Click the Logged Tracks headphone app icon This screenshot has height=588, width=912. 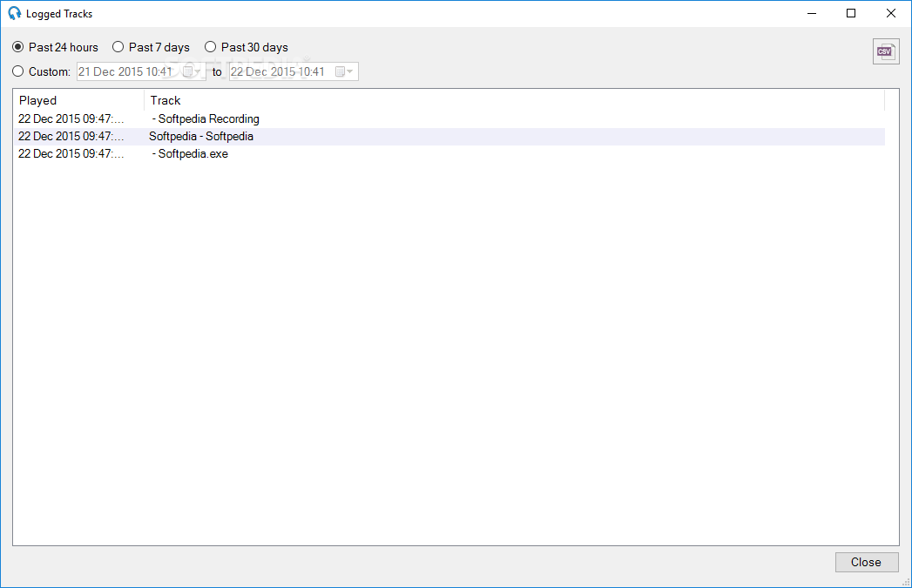coord(15,13)
